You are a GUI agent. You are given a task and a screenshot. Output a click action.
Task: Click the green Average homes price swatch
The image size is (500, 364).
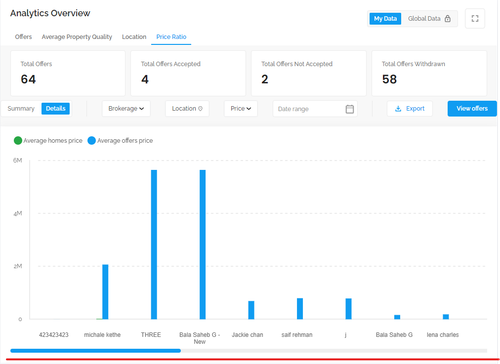[18, 141]
